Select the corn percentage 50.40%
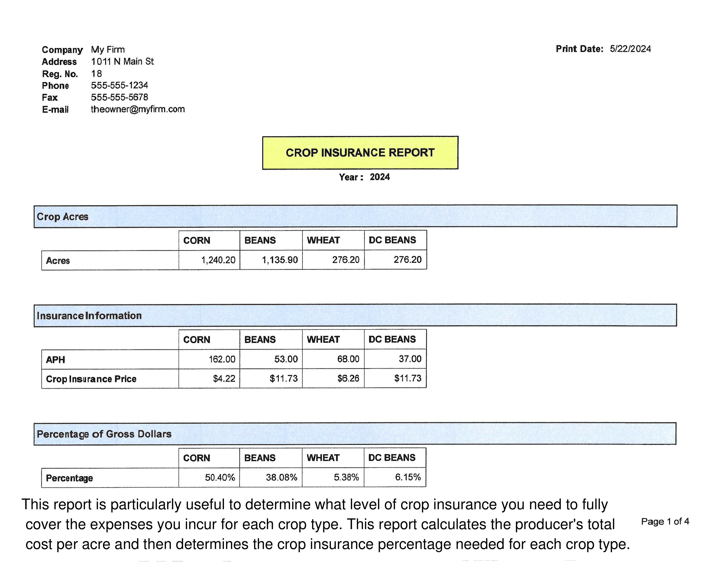Viewport: 728px width, 562px height. tap(220, 478)
